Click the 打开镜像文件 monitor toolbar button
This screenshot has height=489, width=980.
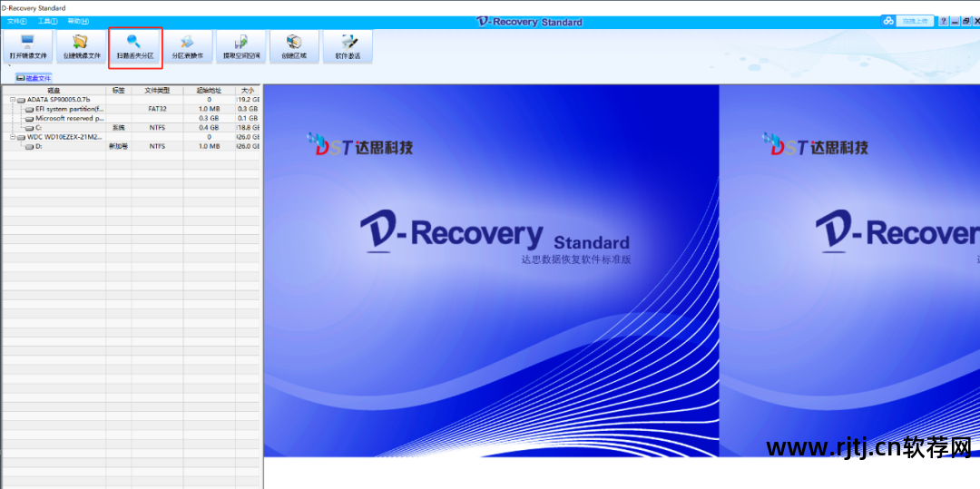(28, 46)
